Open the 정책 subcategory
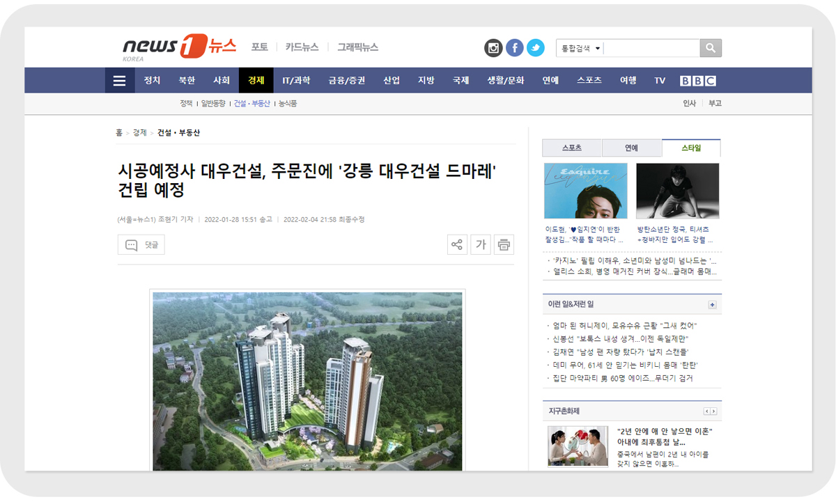836x504 pixels. tap(186, 104)
